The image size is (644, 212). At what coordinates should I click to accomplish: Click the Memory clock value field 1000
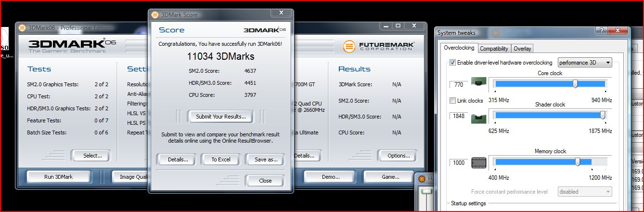[x=458, y=163]
